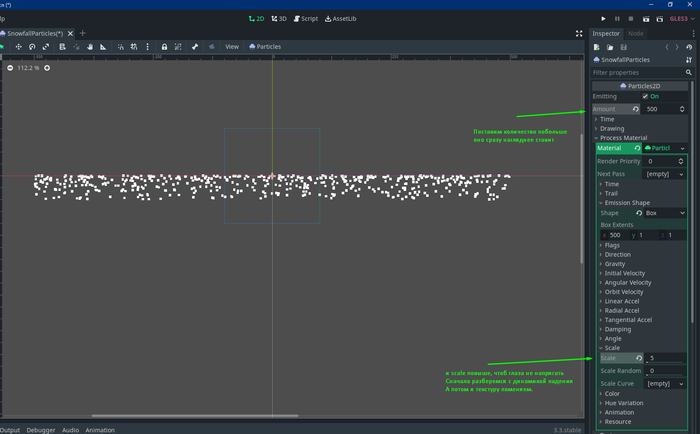
Task: Click the Filter properties search field
Action: pos(638,73)
